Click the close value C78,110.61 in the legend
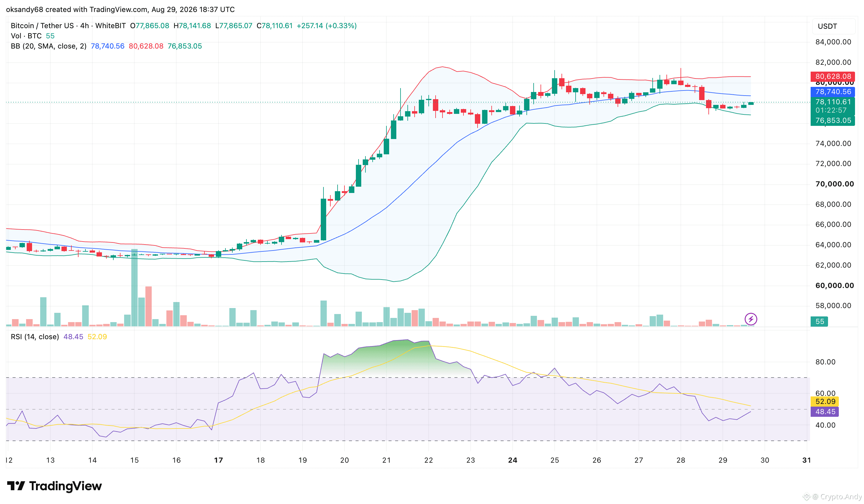Viewport: 864px width, 504px height. click(x=274, y=26)
